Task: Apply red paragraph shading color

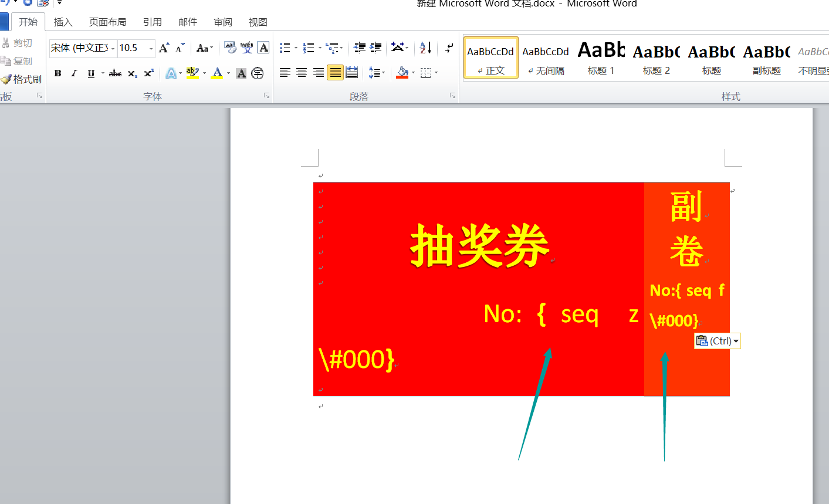Action: click(402, 73)
